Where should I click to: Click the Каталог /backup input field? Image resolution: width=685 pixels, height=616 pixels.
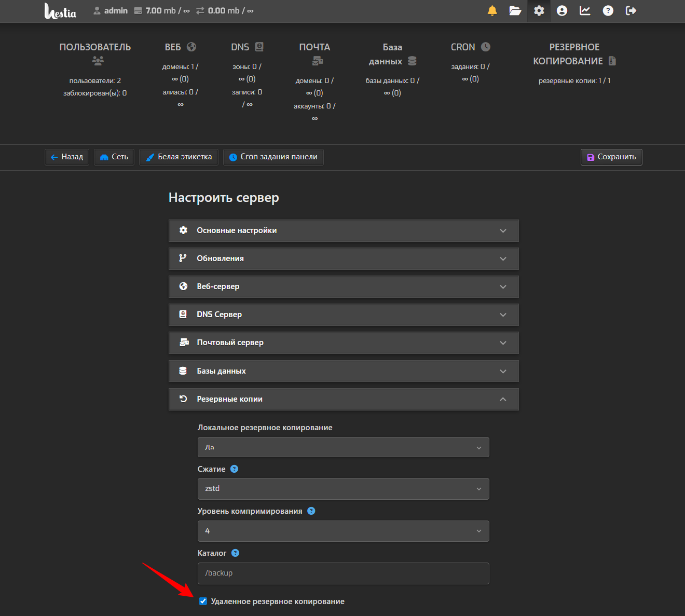coord(344,573)
